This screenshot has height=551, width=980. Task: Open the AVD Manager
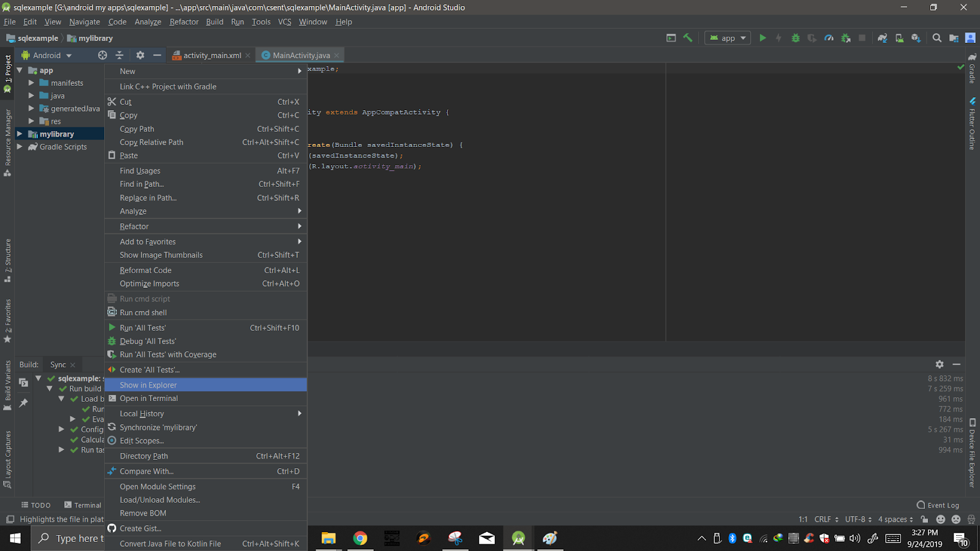pos(899,37)
